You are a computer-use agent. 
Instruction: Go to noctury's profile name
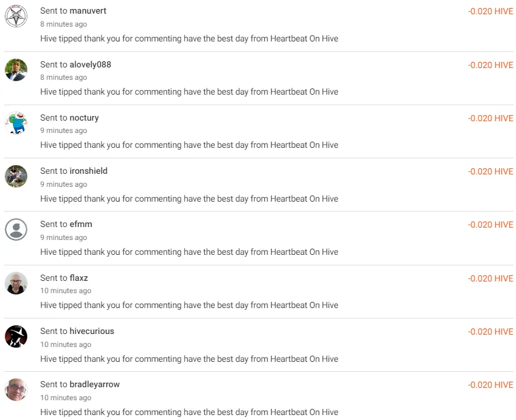pos(84,118)
